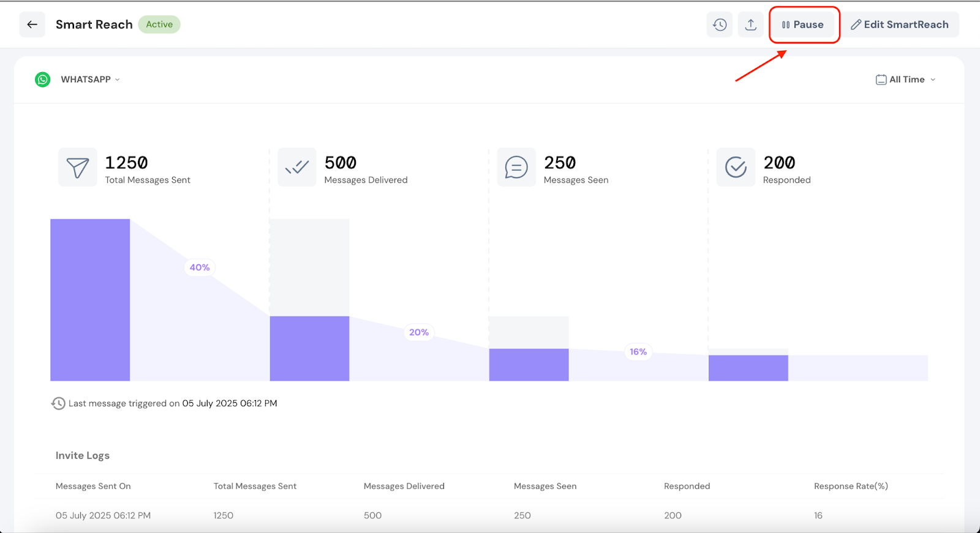Click the Responded checkmark circle icon
The width and height of the screenshot is (980, 533).
(x=736, y=167)
